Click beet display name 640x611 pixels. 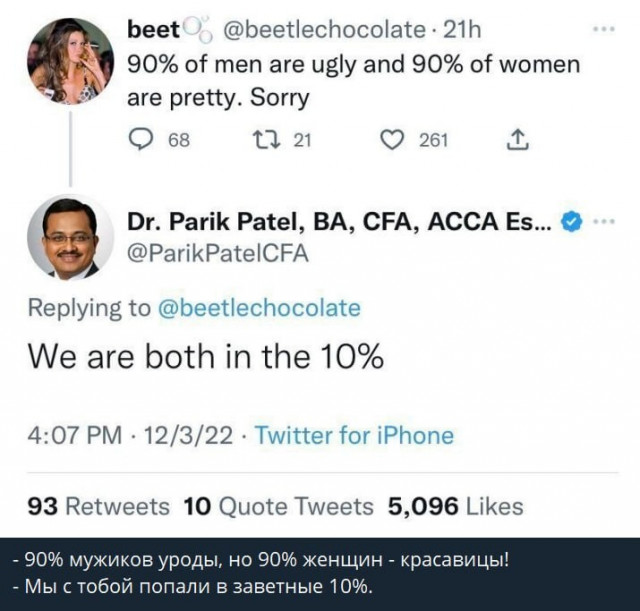click(153, 30)
